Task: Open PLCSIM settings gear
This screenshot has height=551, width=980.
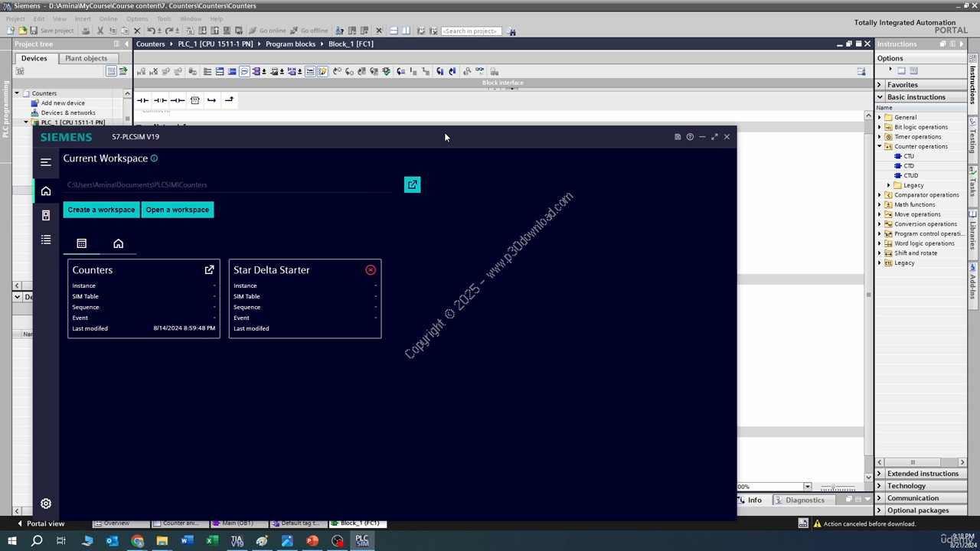Action: [x=46, y=504]
